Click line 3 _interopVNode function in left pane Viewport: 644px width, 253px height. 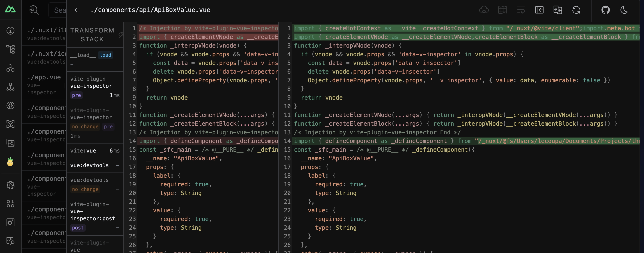tap(193, 46)
